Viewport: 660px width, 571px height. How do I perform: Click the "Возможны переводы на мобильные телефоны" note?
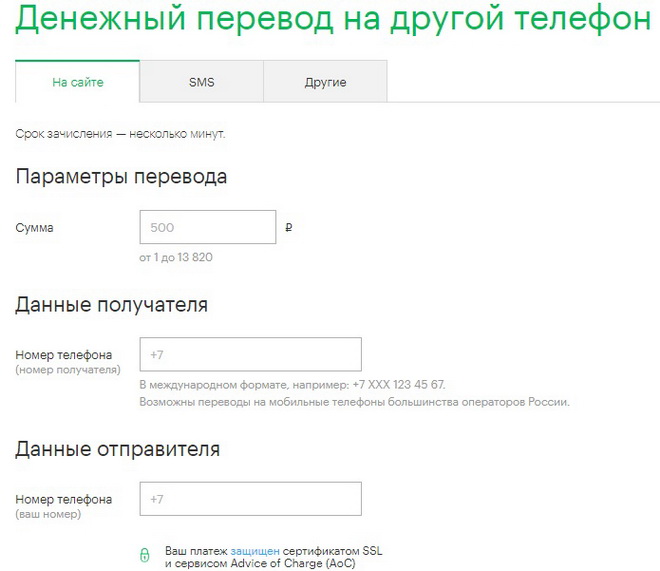(x=354, y=402)
